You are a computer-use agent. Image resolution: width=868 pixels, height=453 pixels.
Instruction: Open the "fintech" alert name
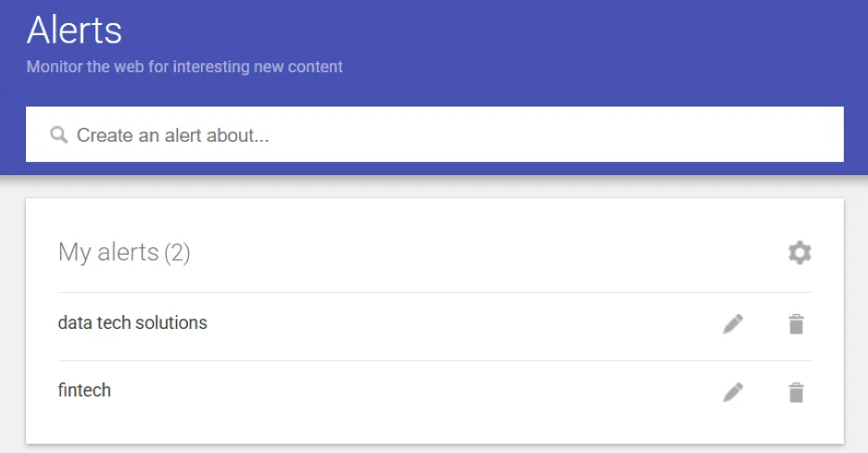84,391
